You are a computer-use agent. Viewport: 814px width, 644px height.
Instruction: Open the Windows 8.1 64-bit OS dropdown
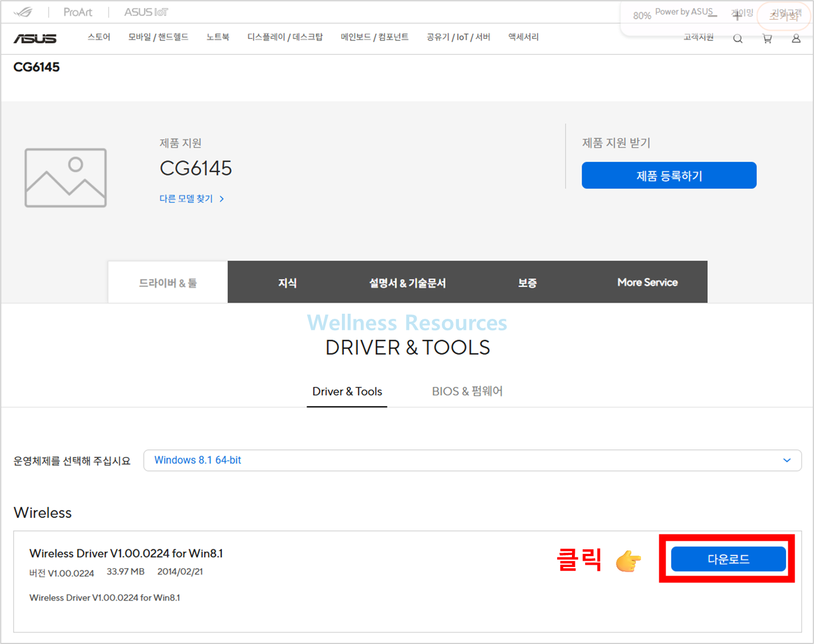(x=473, y=460)
